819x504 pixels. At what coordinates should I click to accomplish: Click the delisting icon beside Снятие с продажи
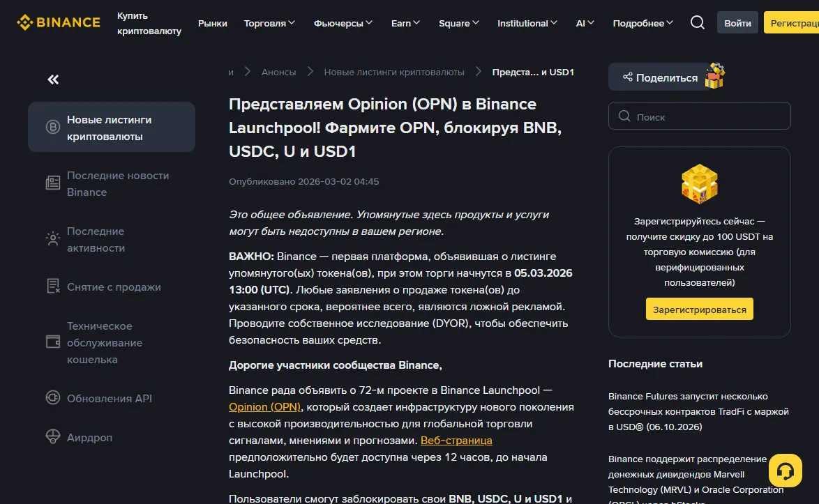click(53, 286)
